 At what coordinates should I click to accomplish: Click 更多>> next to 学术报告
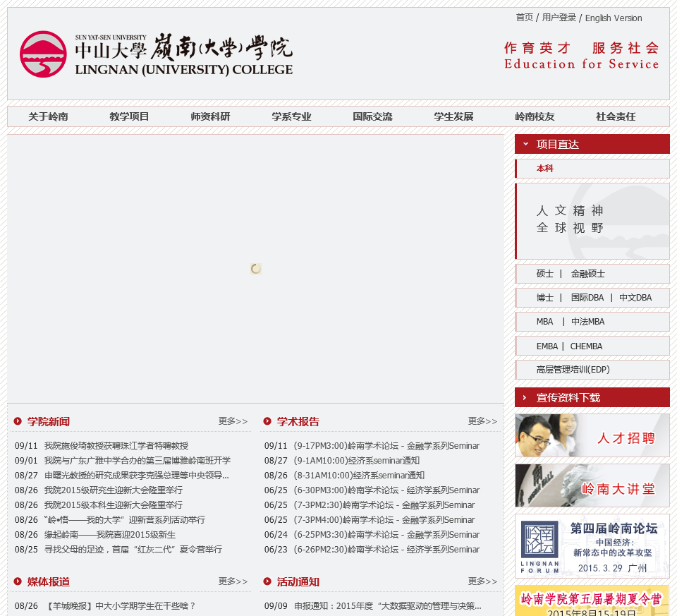pos(482,421)
